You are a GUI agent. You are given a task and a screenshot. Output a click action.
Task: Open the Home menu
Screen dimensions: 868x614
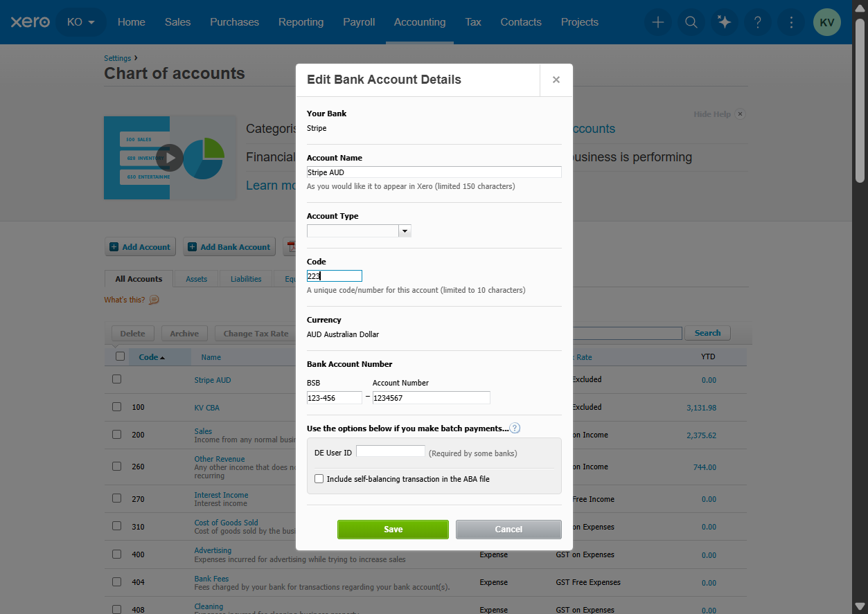coord(132,22)
